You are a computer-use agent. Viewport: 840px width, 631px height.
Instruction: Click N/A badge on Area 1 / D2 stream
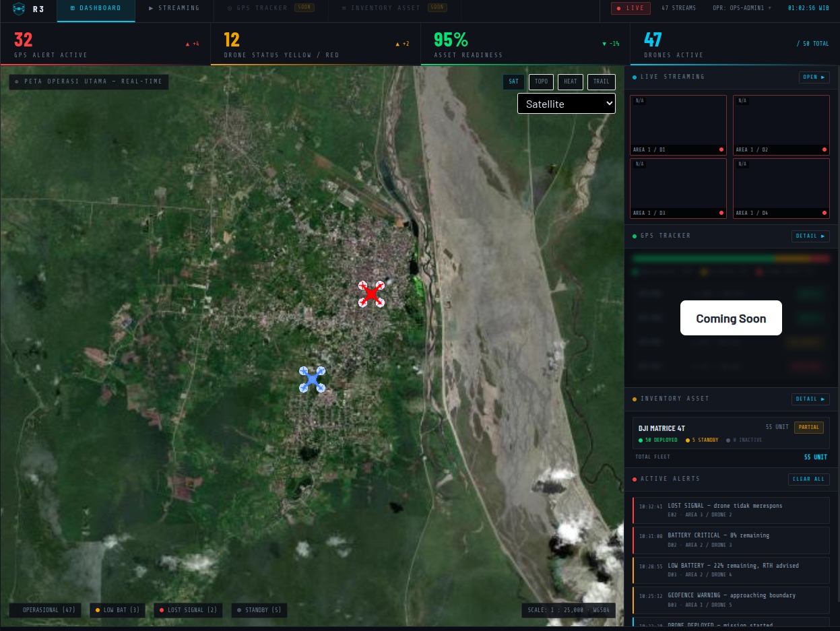[x=742, y=101]
